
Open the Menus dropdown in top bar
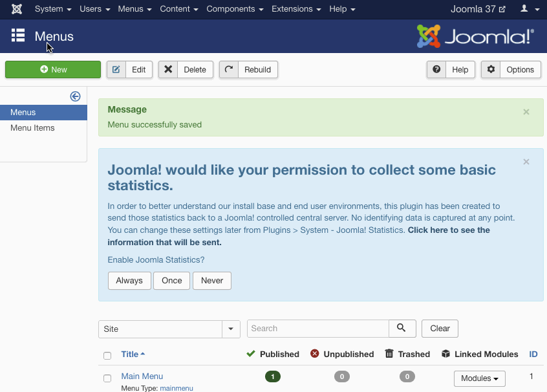click(134, 8)
